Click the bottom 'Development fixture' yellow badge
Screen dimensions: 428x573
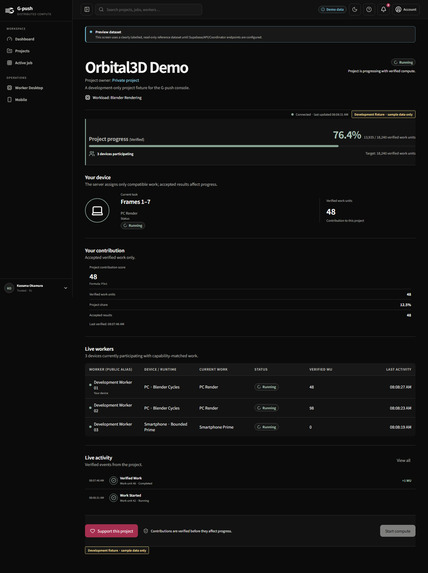coord(117,550)
